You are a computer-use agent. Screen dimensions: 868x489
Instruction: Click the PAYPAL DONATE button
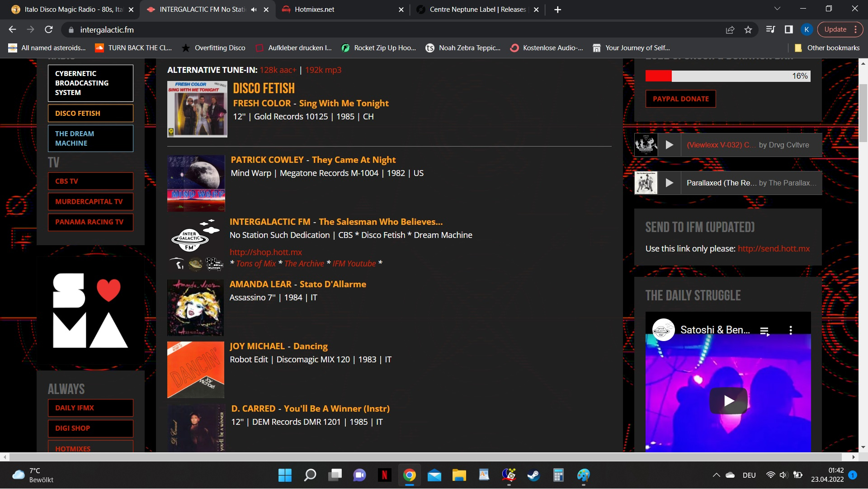pyautogui.click(x=680, y=99)
